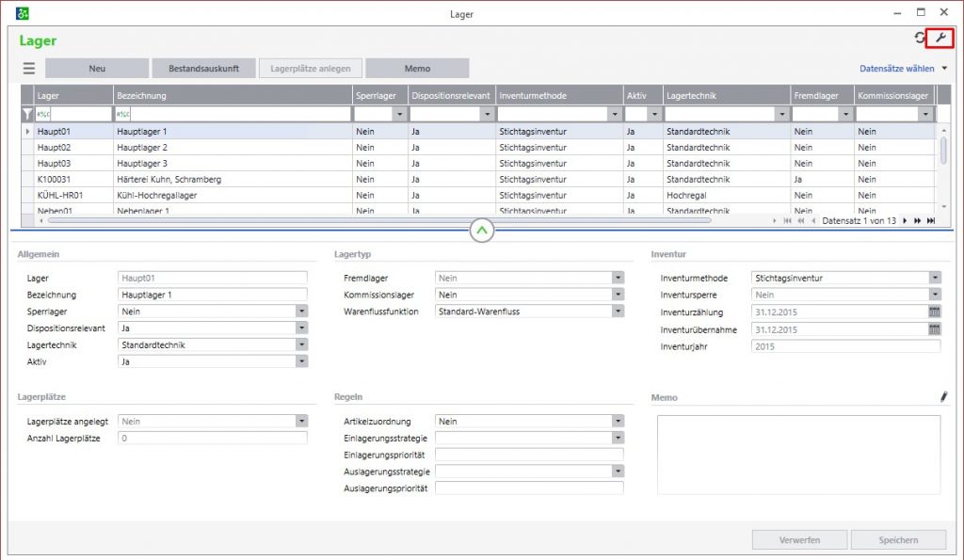Screen dimensions: 964x560
Task: Collapse the grid with round chevron button
Action: [x=481, y=230]
